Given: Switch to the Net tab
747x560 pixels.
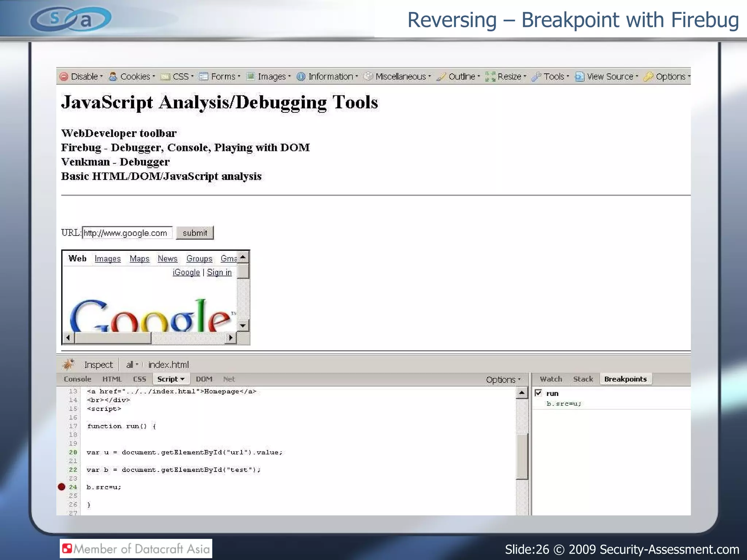Looking at the screenshot, I should tap(229, 379).
